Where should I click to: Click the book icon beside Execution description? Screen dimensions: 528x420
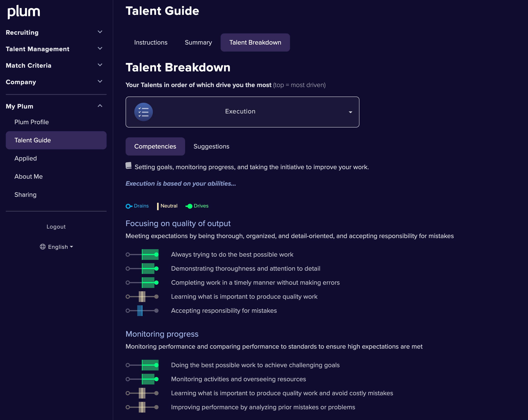point(128,166)
